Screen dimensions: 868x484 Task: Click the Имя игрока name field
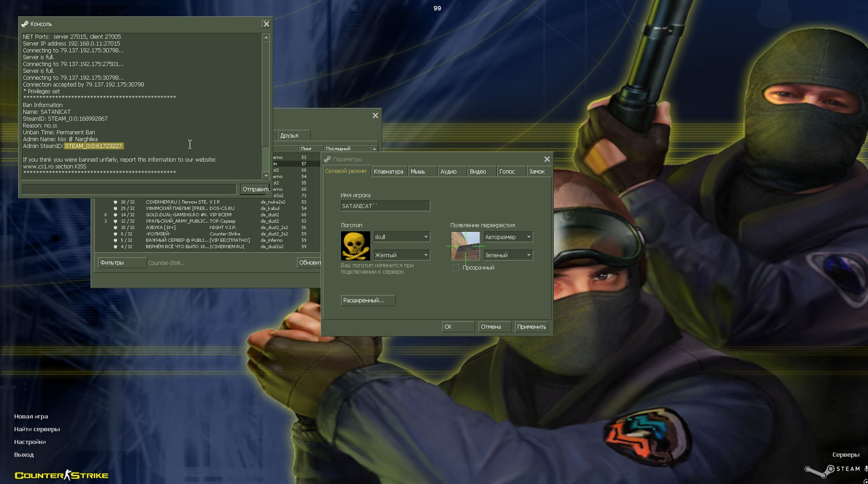(385, 206)
